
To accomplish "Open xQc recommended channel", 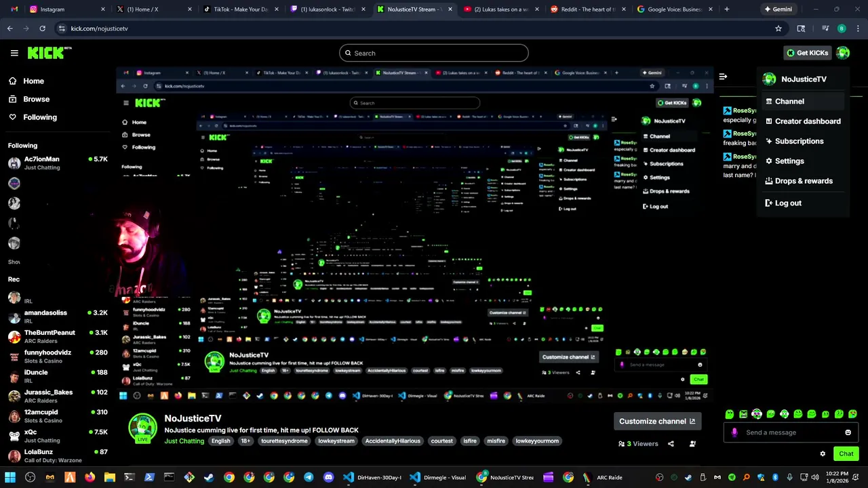I will tap(57, 436).
